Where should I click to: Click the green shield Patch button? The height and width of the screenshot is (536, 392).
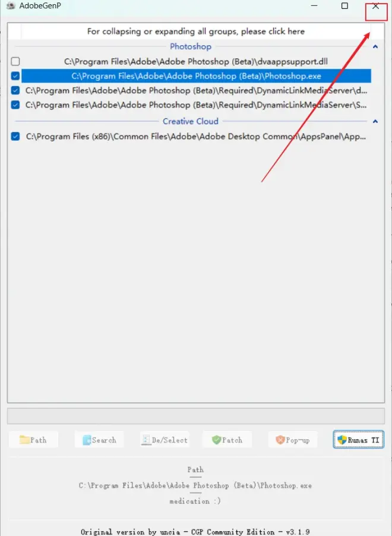pos(227,440)
